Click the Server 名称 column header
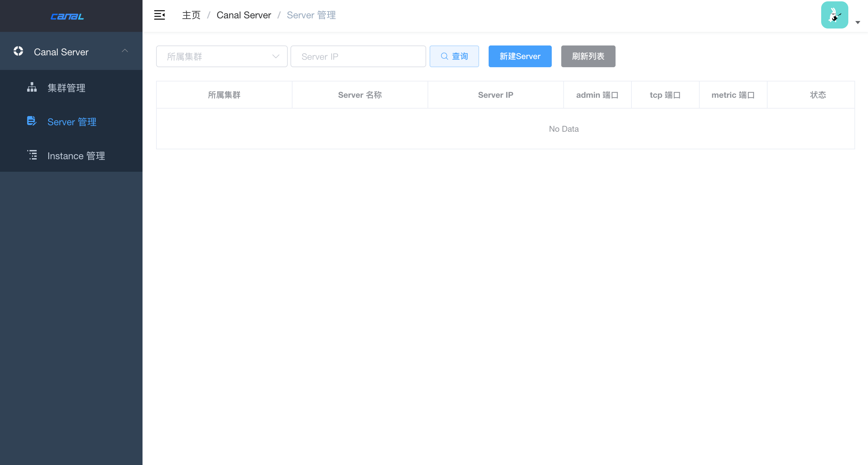Viewport: 868px width, 465px height. click(360, 95)
